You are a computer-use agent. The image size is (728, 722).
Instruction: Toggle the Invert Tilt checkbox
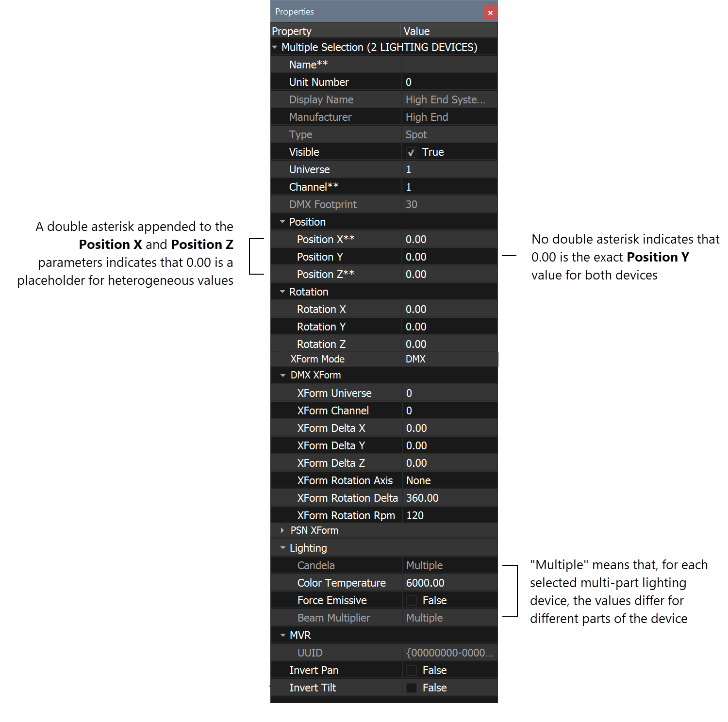411,688
